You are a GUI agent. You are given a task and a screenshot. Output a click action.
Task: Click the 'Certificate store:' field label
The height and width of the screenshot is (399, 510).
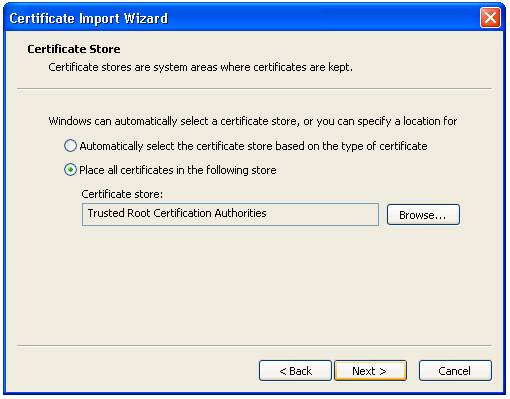[x=122, y=194]
